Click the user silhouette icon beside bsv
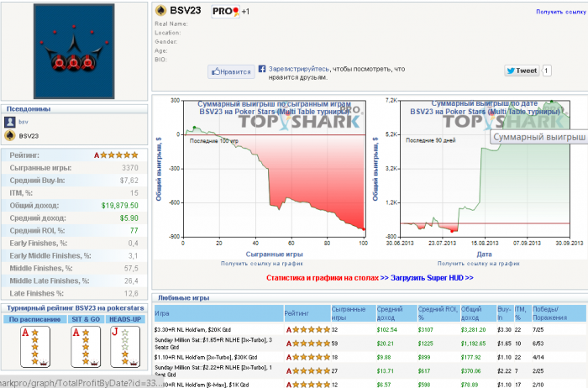Viewport: 588px width, 388px height. [10, 122]
